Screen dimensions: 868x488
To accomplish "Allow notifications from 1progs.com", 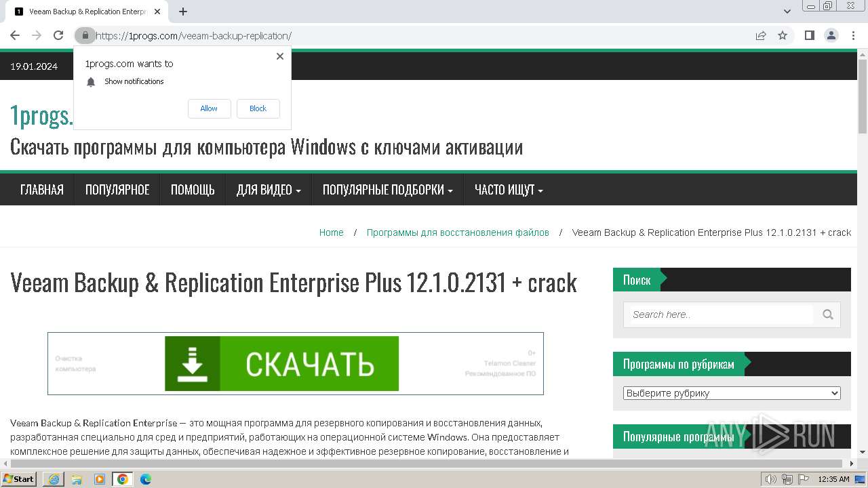I will click(209, 108).
